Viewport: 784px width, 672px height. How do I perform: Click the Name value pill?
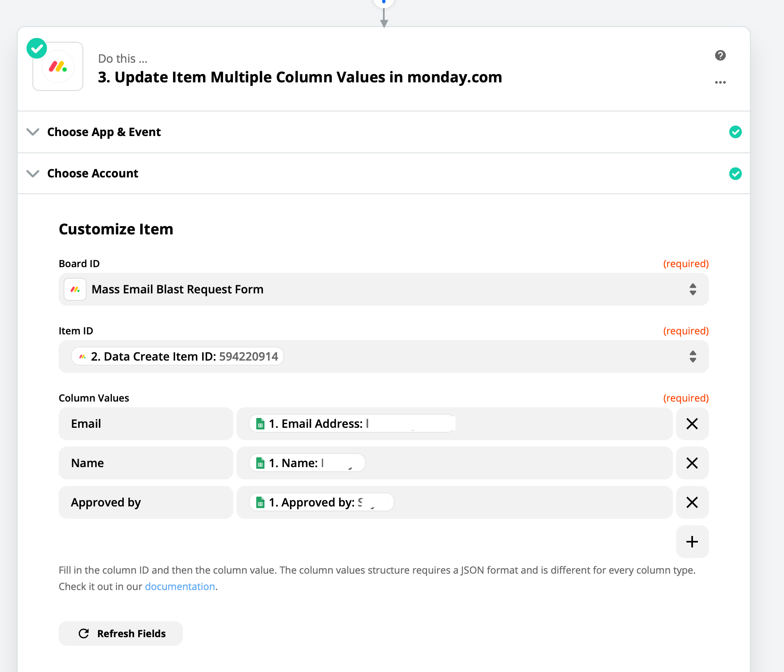[x=307, y=463]
